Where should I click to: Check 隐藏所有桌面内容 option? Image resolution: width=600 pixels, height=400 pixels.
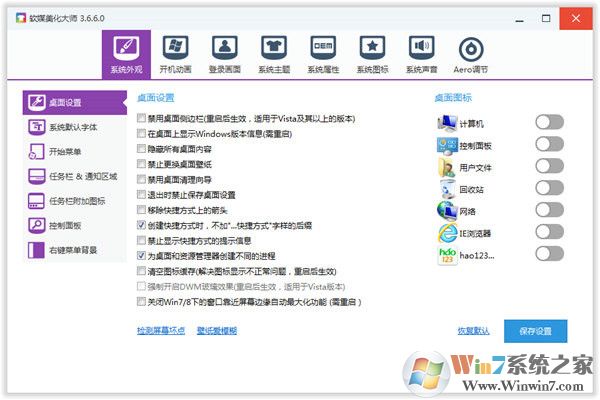click(141, 149)
